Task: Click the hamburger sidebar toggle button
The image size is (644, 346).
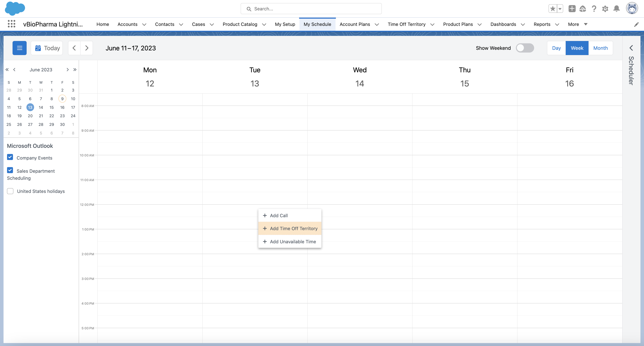Action: (20, 48)
